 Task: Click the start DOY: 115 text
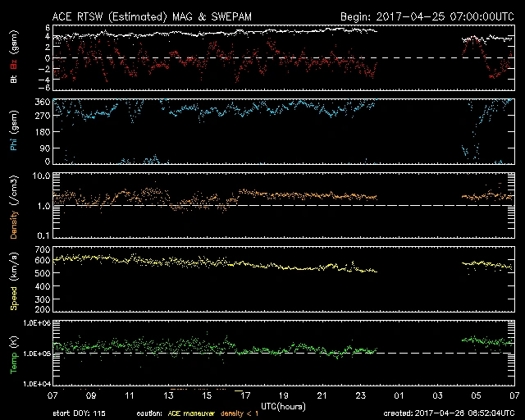81,413
